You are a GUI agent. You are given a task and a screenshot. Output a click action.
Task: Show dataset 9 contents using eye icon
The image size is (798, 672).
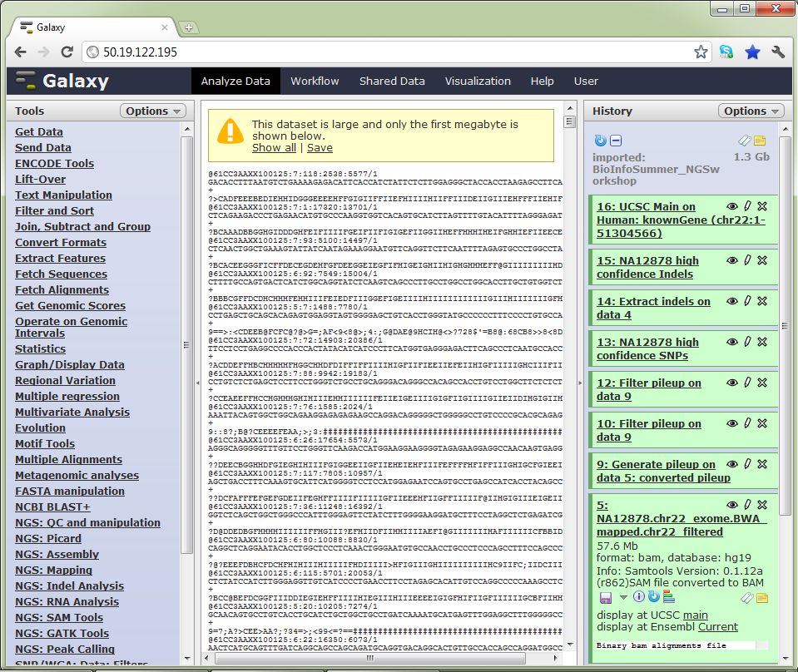(732, 464)
